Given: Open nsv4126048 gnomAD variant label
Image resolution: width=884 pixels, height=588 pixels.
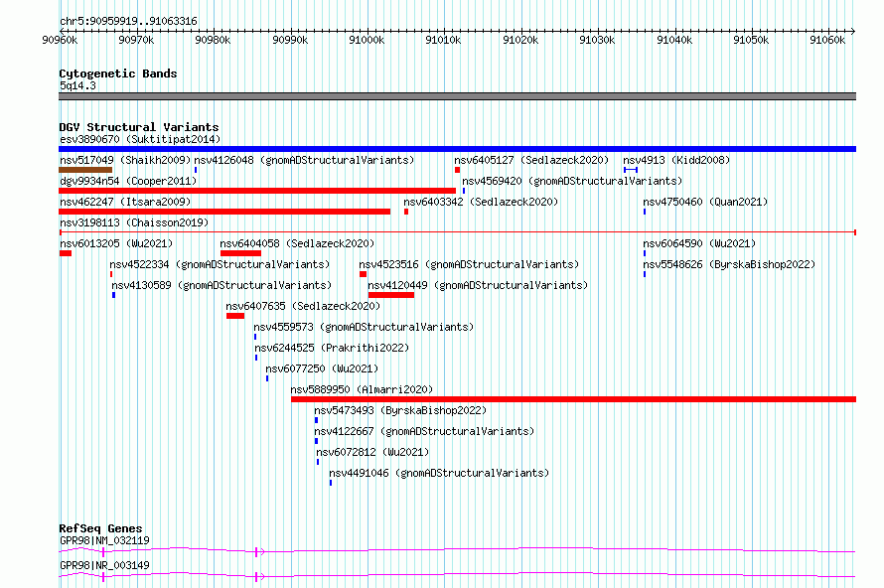Looking at the screenshot, I should (x=304, y=160).
